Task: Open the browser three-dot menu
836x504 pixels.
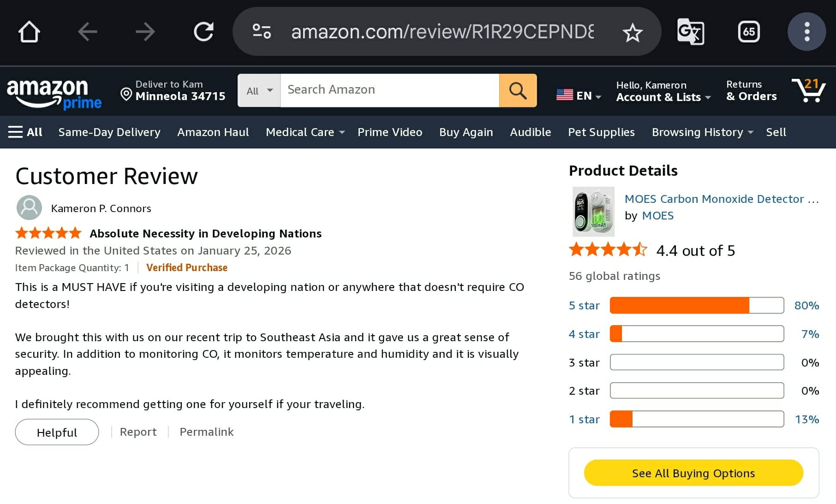Action: point(806,32)
